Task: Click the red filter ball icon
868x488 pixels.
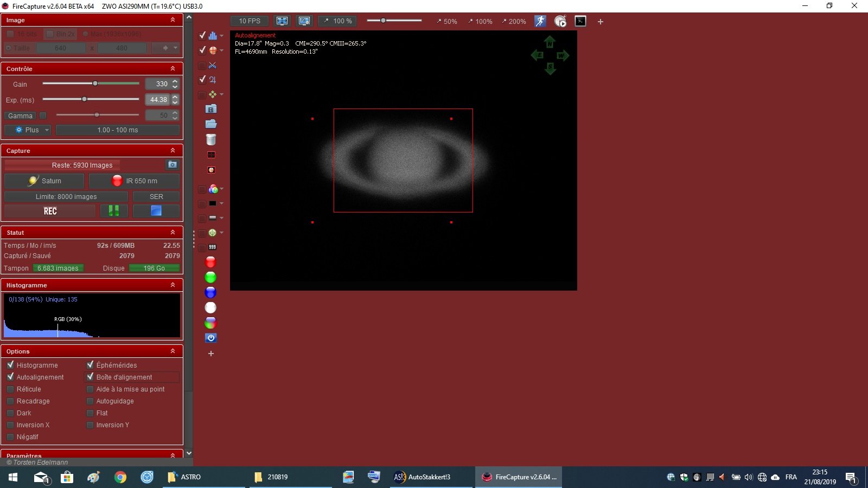Action: [x=210, y=262]
